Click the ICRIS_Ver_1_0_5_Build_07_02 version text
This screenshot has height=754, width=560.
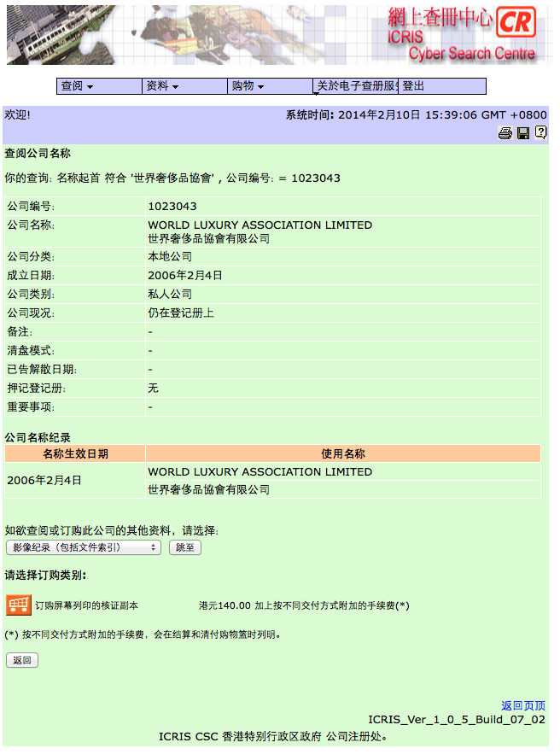tap(457, 719)
